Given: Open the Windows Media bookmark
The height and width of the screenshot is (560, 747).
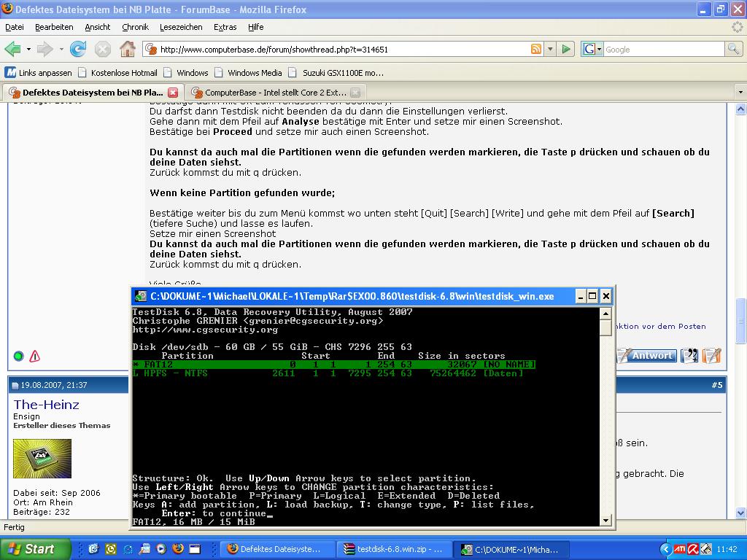Looking at the screenshot, I should click(249, 73).
